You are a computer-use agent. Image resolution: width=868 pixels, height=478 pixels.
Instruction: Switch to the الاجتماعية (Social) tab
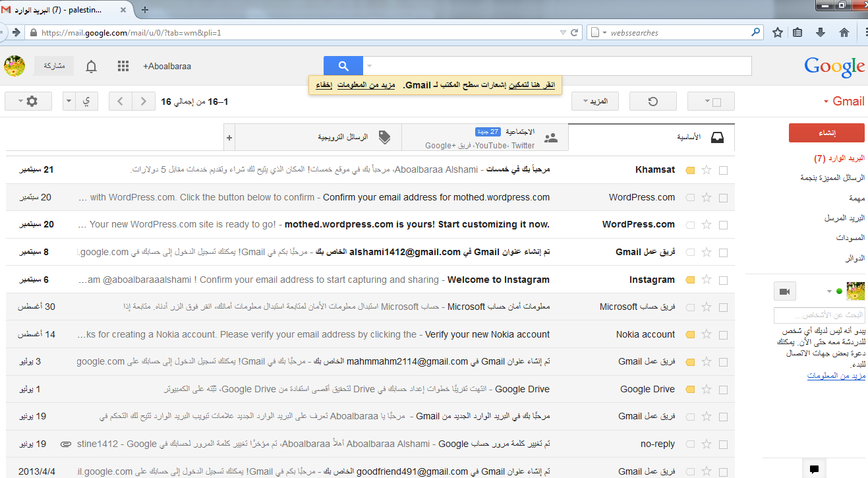point(484,137)
